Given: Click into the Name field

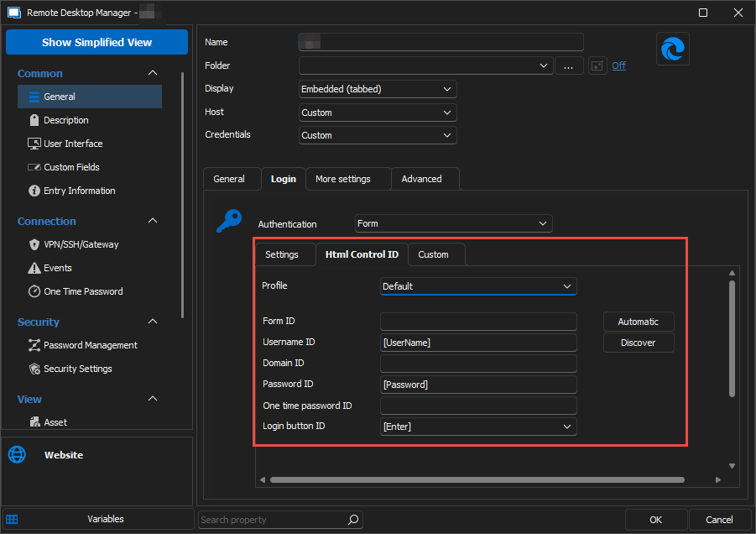Looking at the screenshot, I should pyautogui.click(x=441, y=42).
